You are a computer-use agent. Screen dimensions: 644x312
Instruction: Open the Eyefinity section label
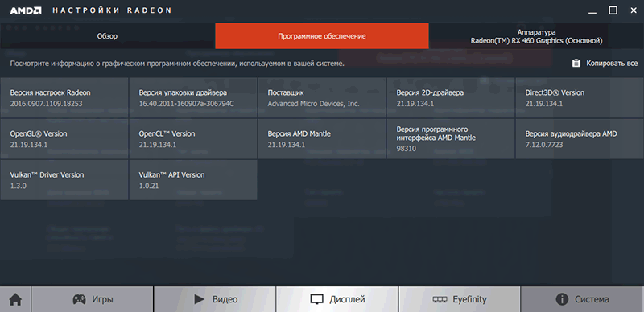(x=470, y=299)
